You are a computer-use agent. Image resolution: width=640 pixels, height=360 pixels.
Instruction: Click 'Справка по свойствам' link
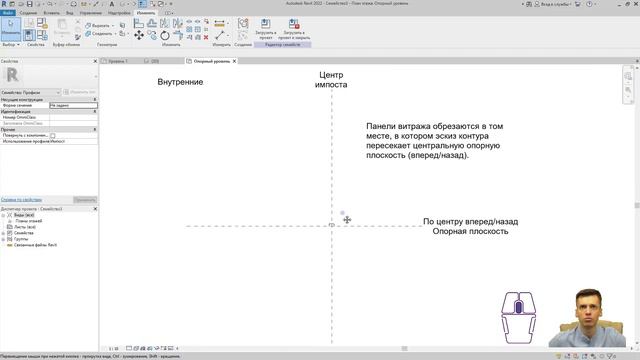click(x=21, y=200)
